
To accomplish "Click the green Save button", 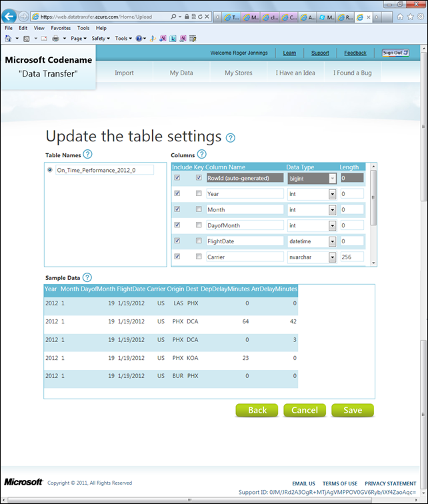I will click(353, 411).
